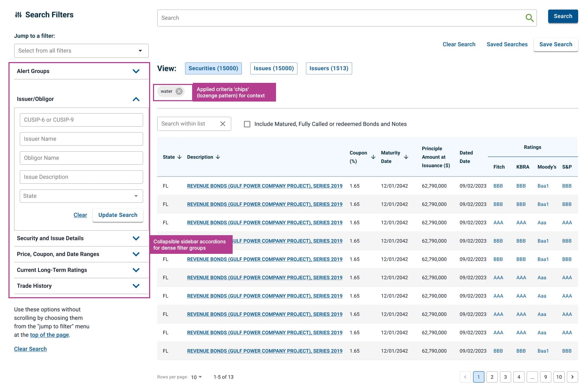
Task: Go to next page arrow
Action: coord(572,377)
